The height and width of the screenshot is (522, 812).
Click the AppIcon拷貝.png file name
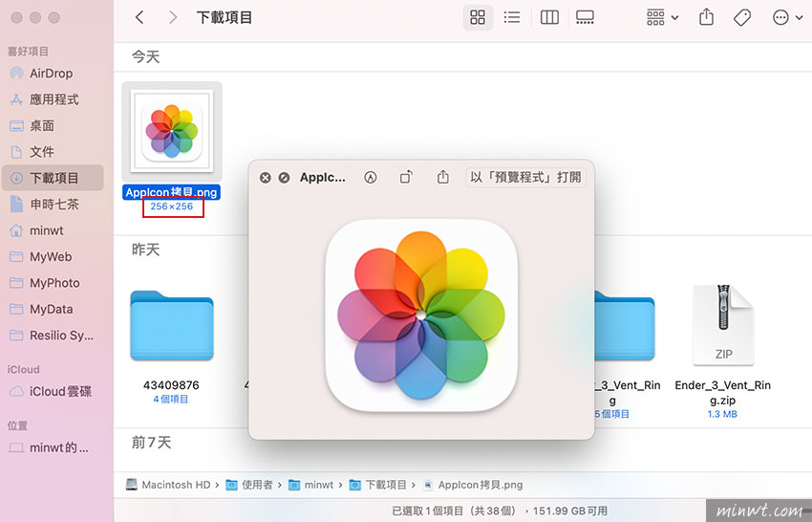click(171, 192)
